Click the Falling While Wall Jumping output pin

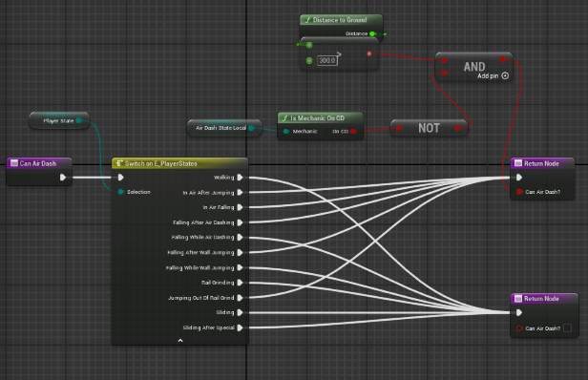tap(240, 267)
